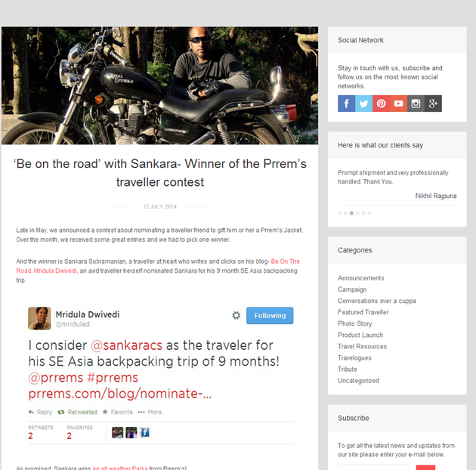The height and width of the screenshot is (470, 476).
Task: Click Mridula Dwivedi's profile photo
Action: tap(39, 318)
